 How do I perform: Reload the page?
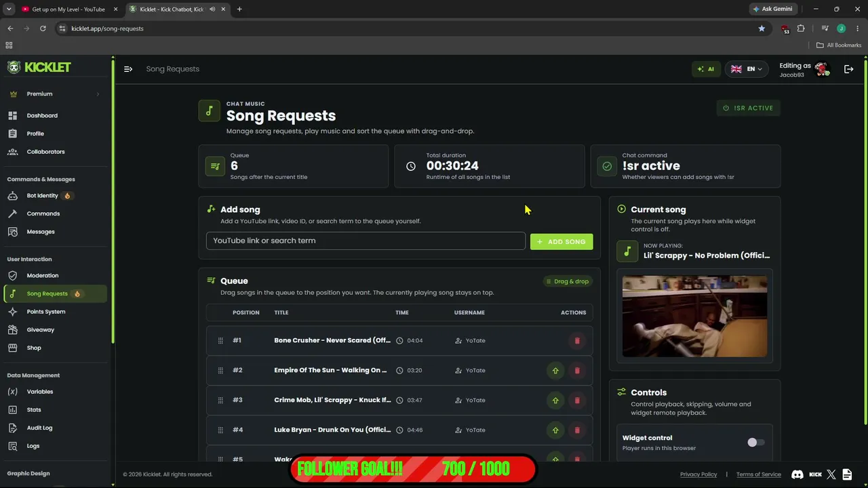pyautogui.click(x=43, y=28)
